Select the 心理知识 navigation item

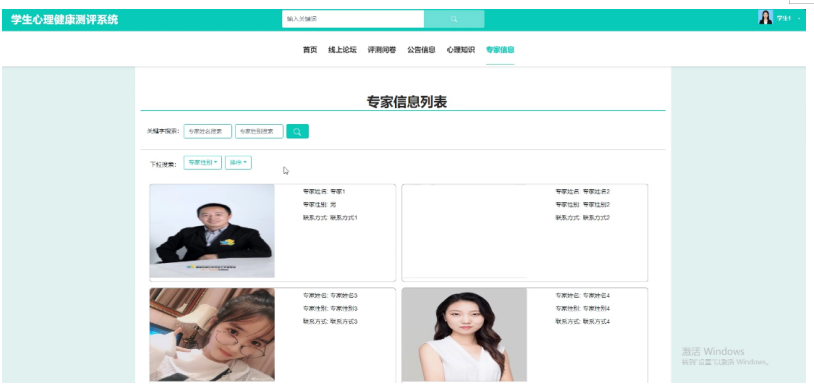tap(460, 50)
